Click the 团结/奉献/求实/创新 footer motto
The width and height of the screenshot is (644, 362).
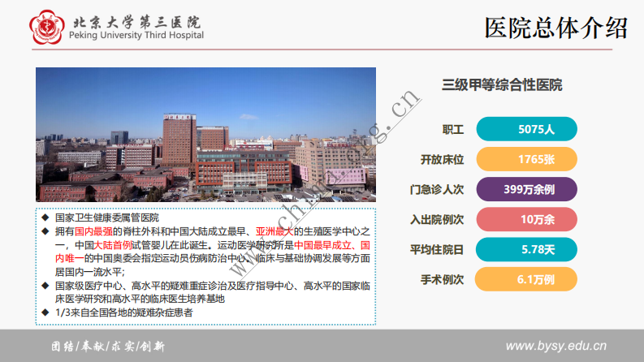click(107, 347)
